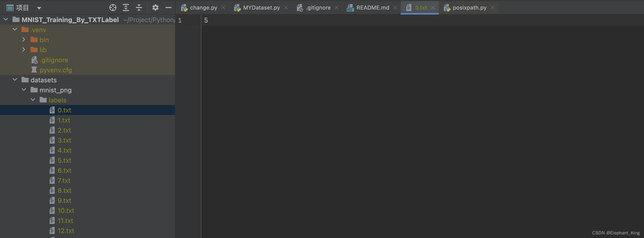Select 10.txt in project tree
The height and width of the screenshot is (238, 644).
(66, 211)
